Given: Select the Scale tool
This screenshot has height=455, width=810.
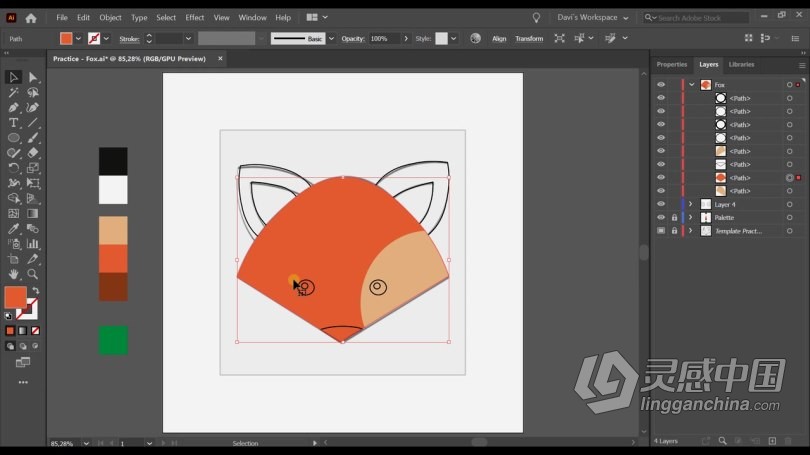Looking at the screenshot, I should (x=33, y=168).
